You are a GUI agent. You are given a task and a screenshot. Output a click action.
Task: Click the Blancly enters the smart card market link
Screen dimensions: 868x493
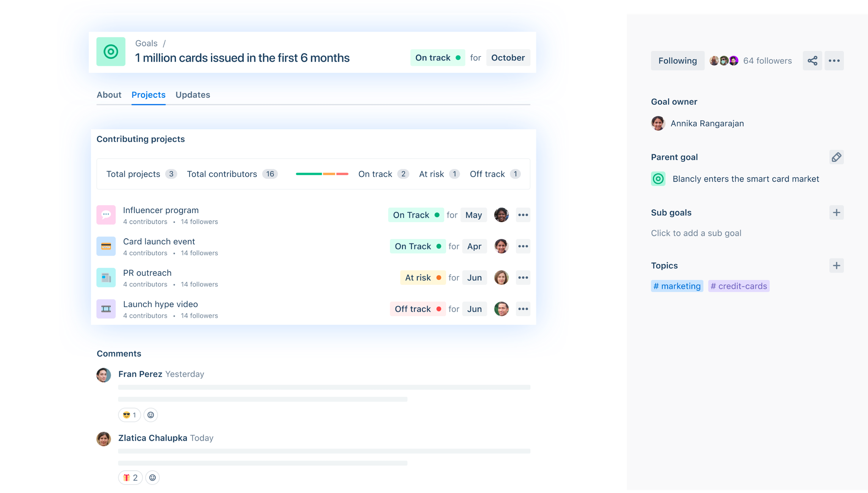[746, 178]
